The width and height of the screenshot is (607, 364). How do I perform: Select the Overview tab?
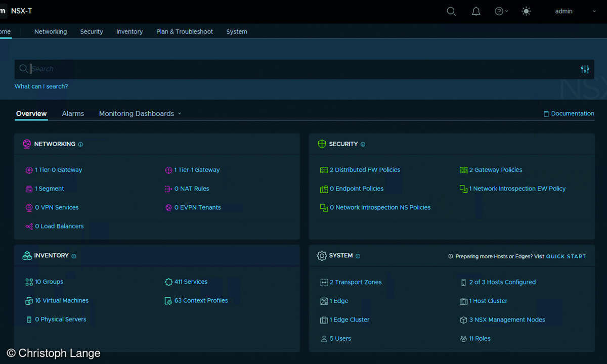(31, 114)
